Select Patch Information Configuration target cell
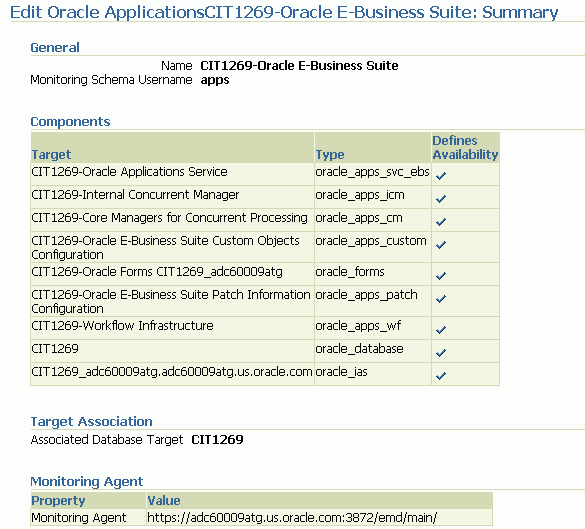 [x=172, y=301]
